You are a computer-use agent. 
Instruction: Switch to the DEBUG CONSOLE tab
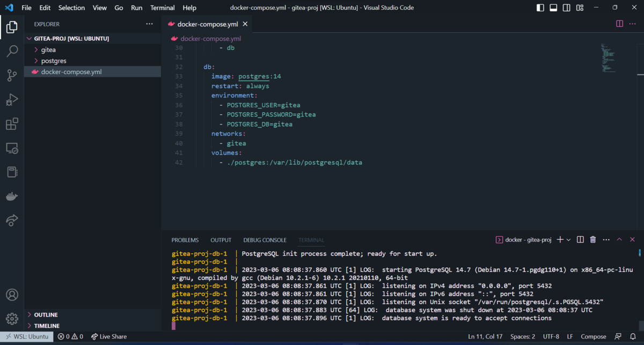pos(265,240)
